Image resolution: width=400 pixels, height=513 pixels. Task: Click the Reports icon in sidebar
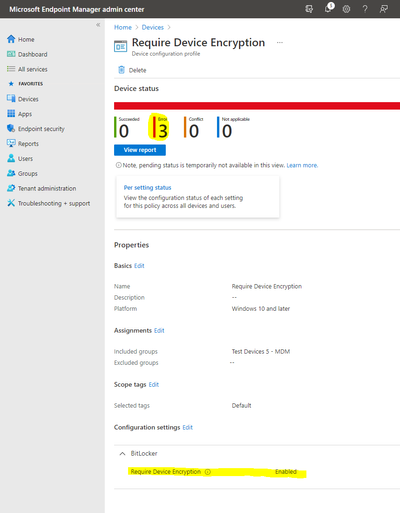tap(11, 143)
